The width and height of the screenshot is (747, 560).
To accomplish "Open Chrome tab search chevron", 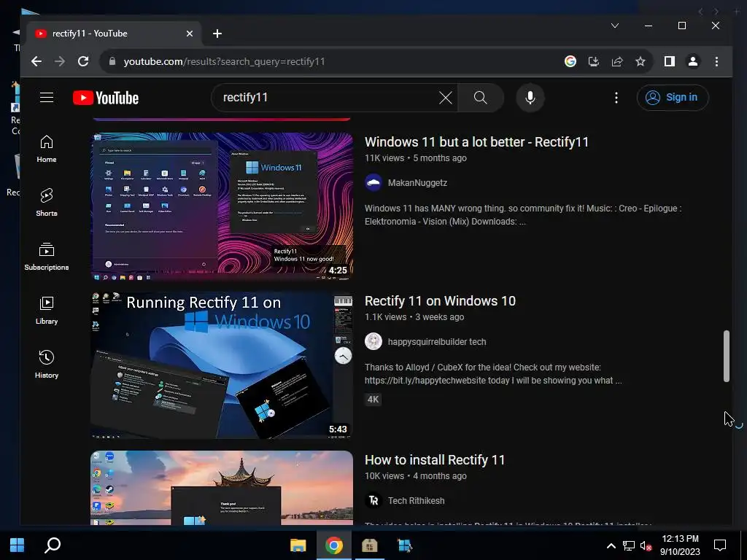I will (x=615, y=26).
